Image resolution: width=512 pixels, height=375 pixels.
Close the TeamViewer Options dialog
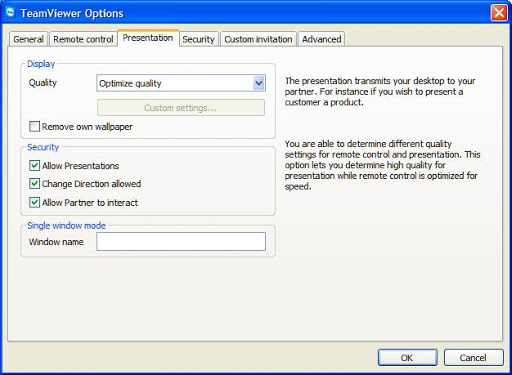point(499,13)
